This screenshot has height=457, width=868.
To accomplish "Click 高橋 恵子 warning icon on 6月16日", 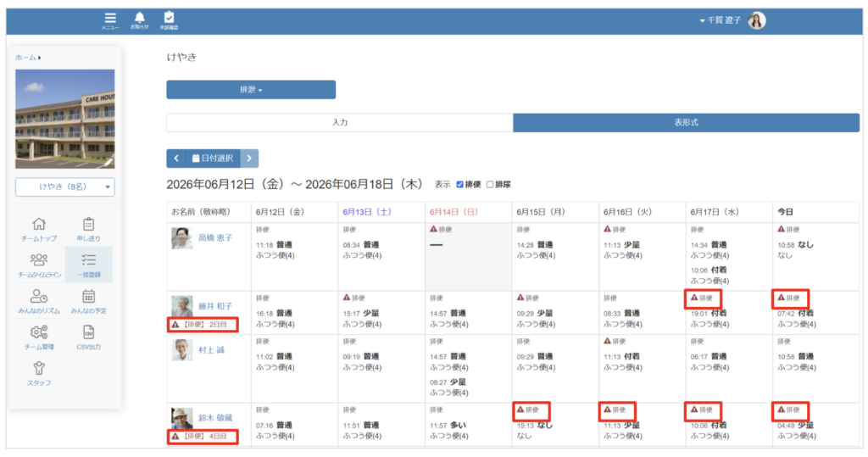I will click(x=607, y=229).
